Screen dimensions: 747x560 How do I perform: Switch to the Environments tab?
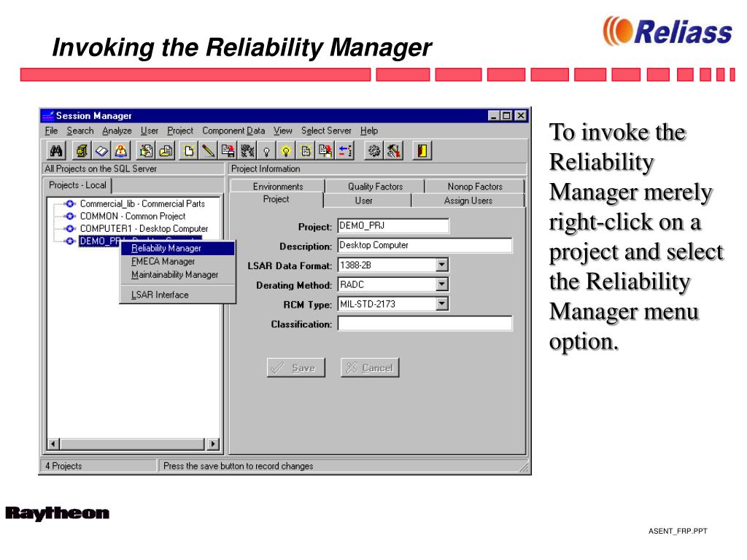pyautogui.click(x=278, y=187)
